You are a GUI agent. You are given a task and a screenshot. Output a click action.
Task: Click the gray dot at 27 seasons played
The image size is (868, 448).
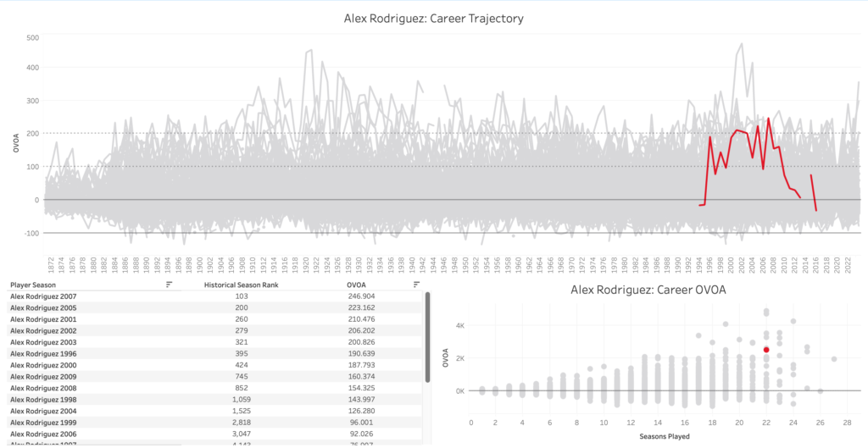[x=834, y=359]
